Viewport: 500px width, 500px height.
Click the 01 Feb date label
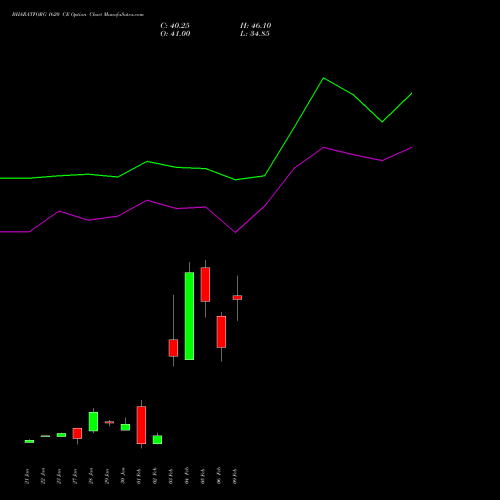139,476
